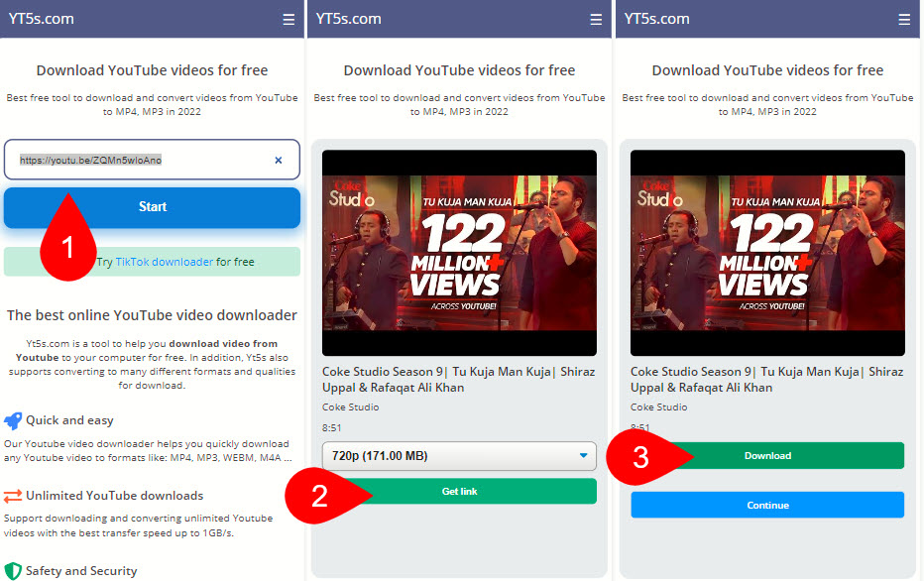The image size is (924, 581).
Task: Open the hamburger menu in the right panel
Action: (904, 20)
